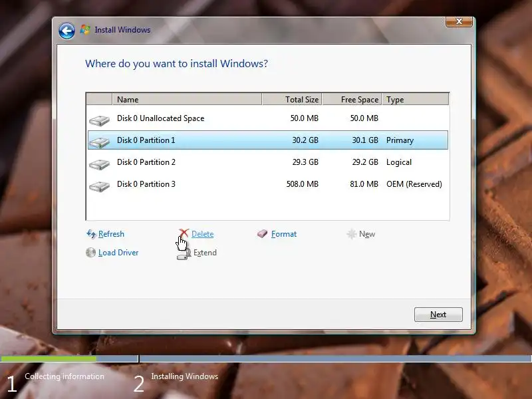The height and width of the screenshot is (399, 532).
Task: Click the 30.2 GB total size value
Action: pos(305,140)
